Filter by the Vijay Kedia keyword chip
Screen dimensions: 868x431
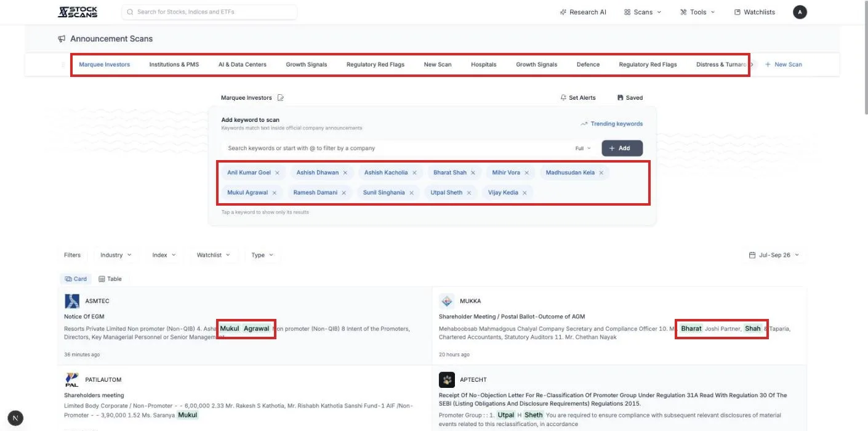[503, 193]
